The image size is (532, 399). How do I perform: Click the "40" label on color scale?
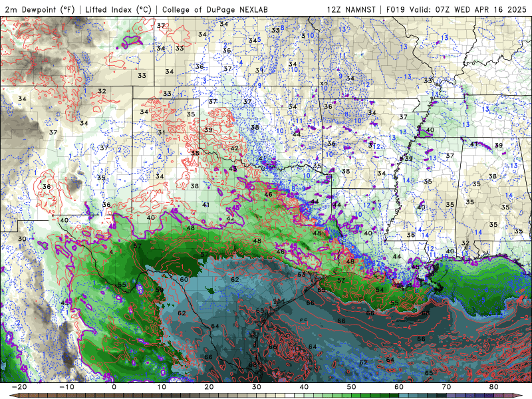(304, 387)
